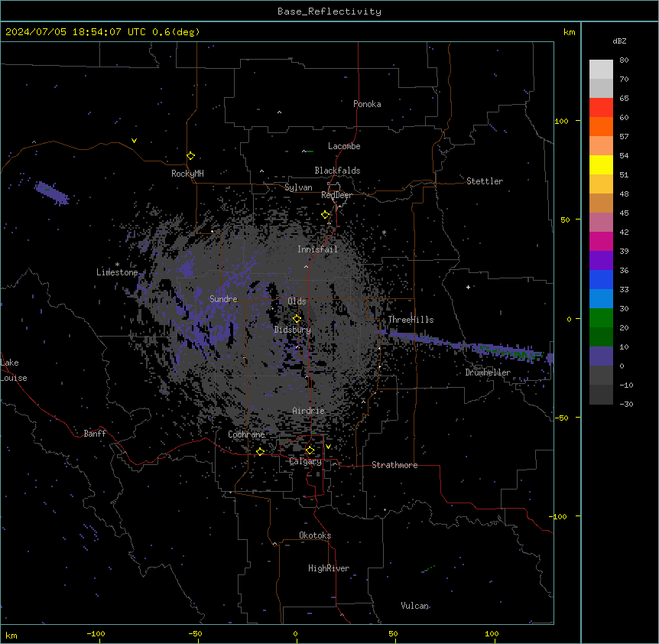Click the Blackfalds label
Viewport: 659px width, 644px height.
pyautogui.click(x=337, y=171)
